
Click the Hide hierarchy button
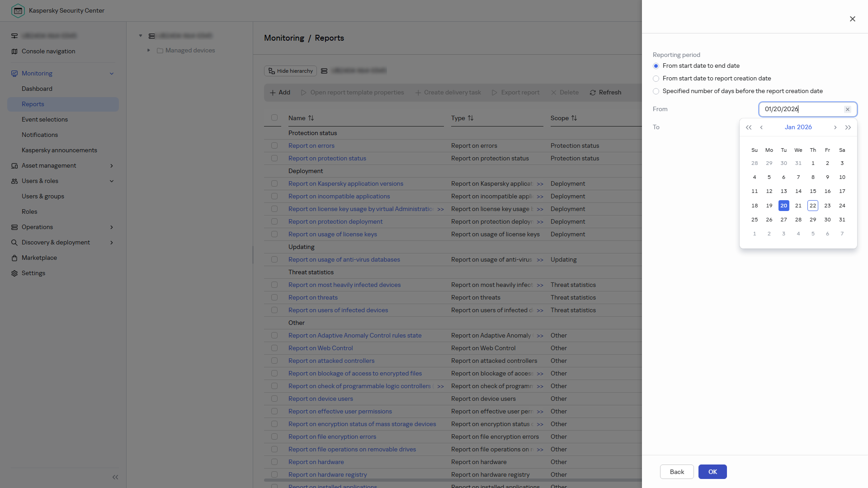tap(290, 71)
